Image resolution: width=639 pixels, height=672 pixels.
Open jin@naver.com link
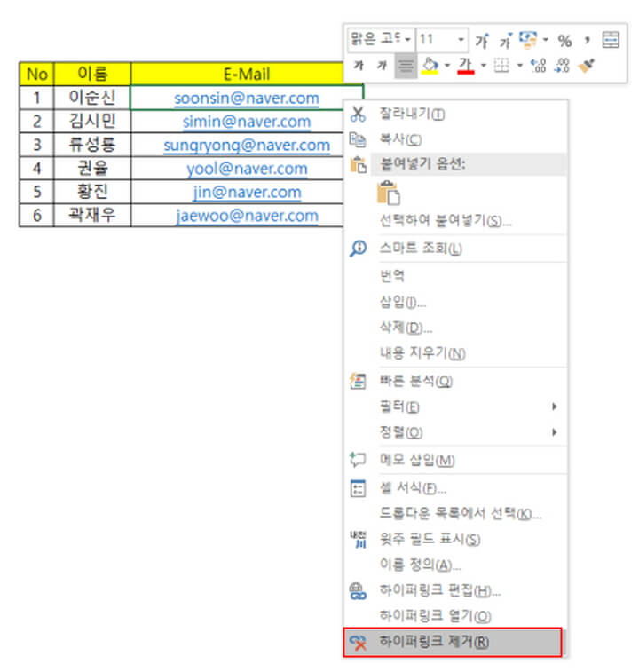tap(247, 192)
